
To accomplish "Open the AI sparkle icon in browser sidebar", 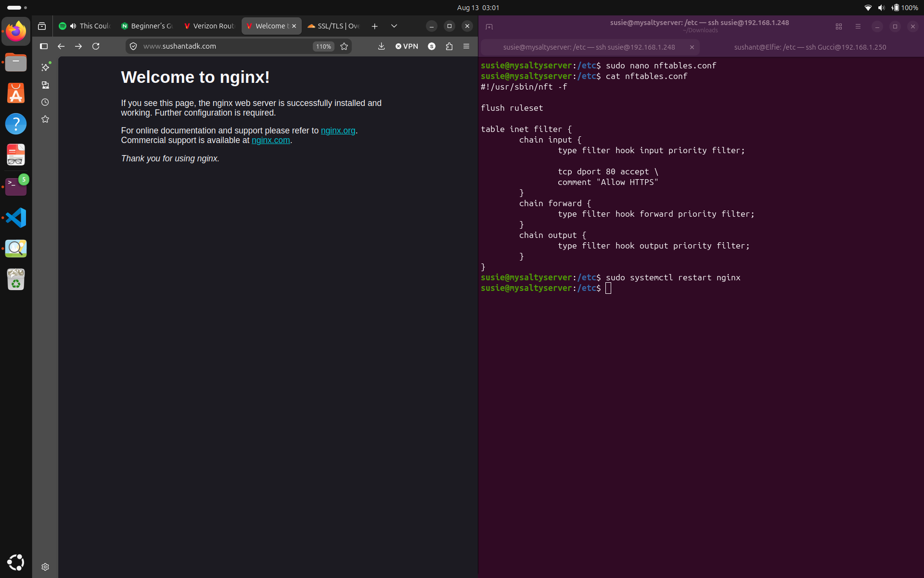I will pyautogui.click(x=45, y=67).
